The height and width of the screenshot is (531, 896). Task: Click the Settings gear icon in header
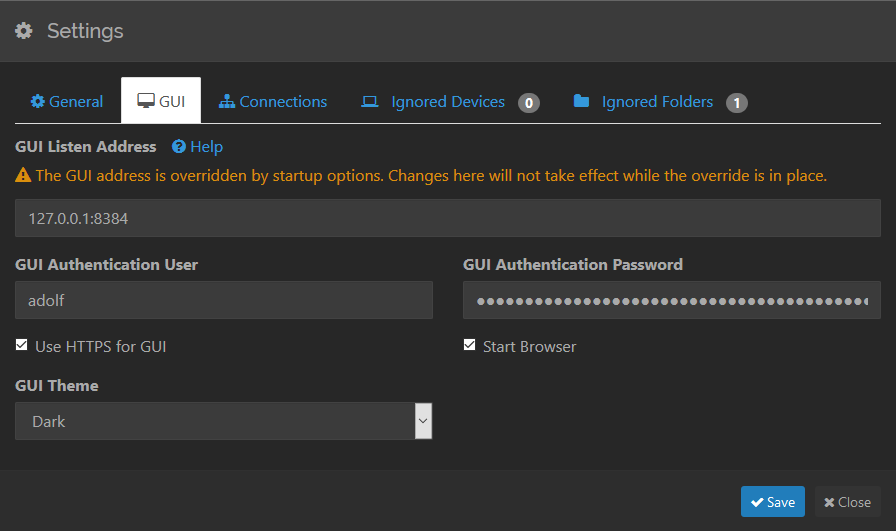(23, 31)
